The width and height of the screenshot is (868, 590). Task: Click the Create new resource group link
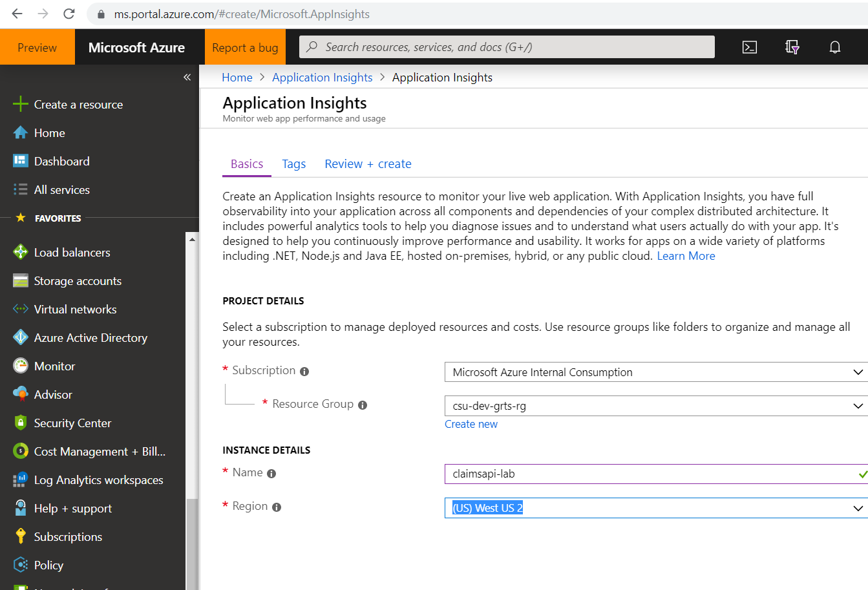coord(471,425)
